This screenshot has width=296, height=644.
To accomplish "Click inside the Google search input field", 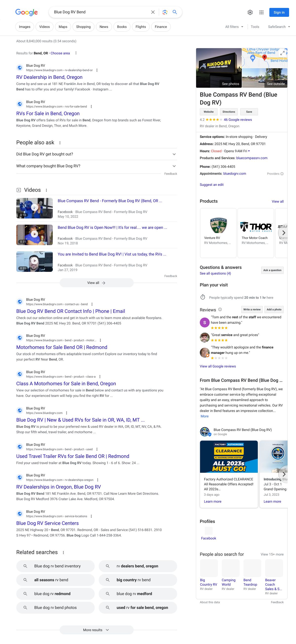I will [100, 12].
